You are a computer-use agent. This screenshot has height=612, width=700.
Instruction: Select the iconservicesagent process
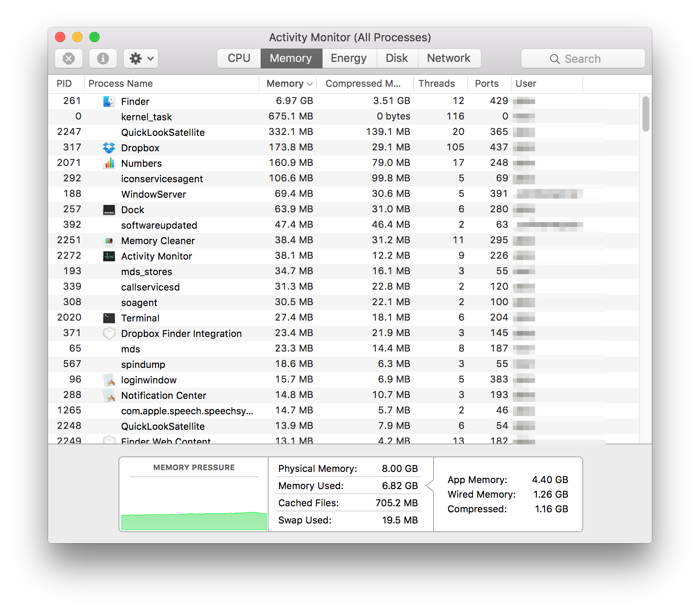pyautogui.click(x=344, y=179)
